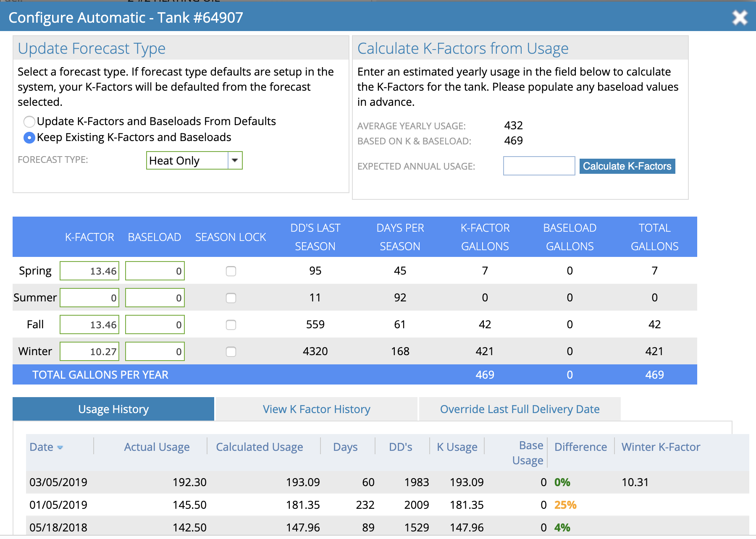Select Update K-Factors and Baseloads From Defaults
Viewport: 756px width, 539px height.
tap(29, 122)
